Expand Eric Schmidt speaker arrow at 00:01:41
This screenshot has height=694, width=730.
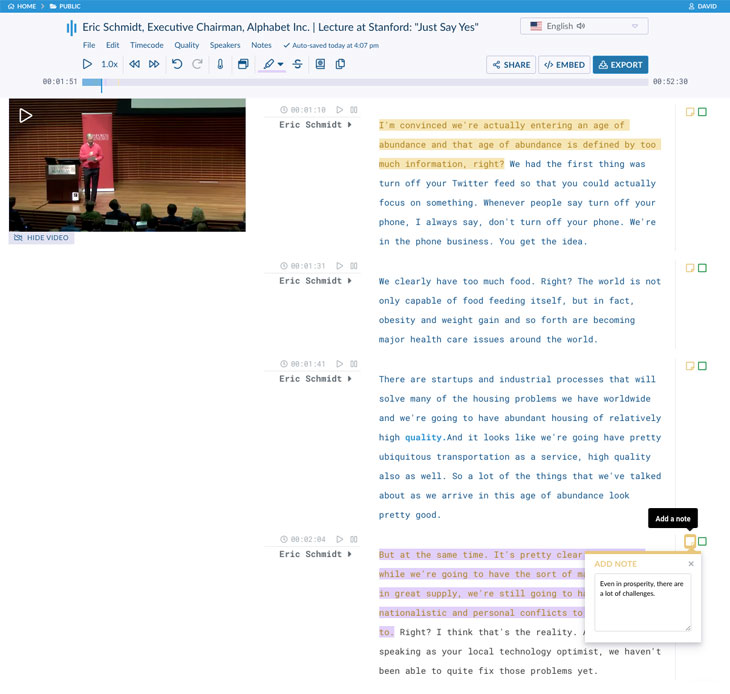coord(350,379)
